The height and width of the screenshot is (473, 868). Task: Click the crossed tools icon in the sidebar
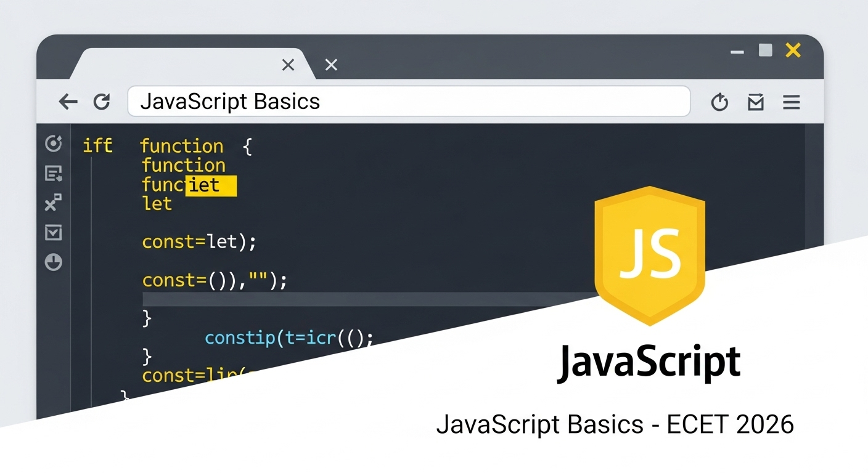[54, 203]
